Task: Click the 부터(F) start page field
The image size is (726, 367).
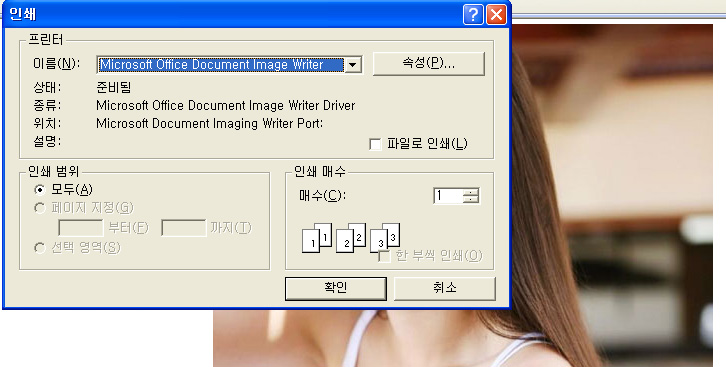Action: 81,228
